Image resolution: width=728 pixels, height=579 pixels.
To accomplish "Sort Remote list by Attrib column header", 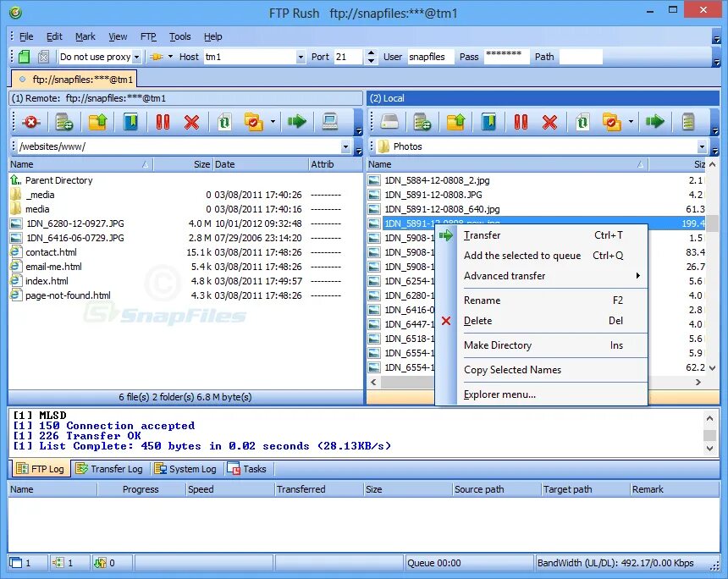I will click(335, 164).
